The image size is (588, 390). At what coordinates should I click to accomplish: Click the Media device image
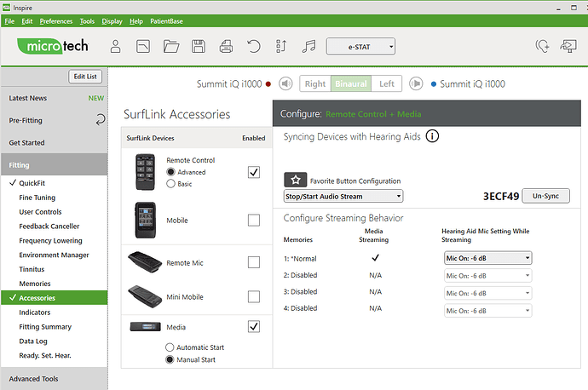click(145, 327)
